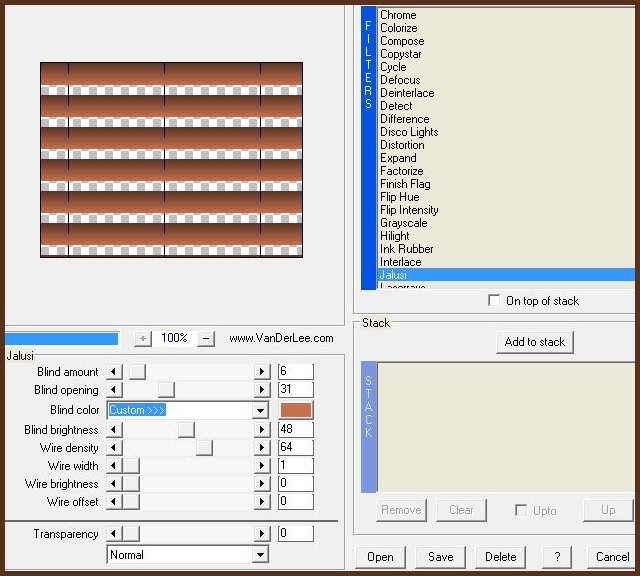Click the Open button
Image resolution: width=640 pixels, height=576 pixels.
click(380, 557)
